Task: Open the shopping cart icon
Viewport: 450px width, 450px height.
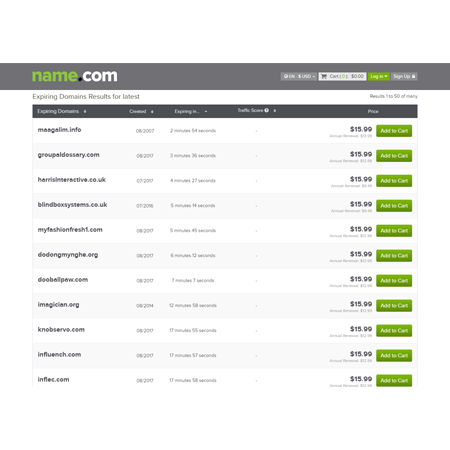Action: 323,76
